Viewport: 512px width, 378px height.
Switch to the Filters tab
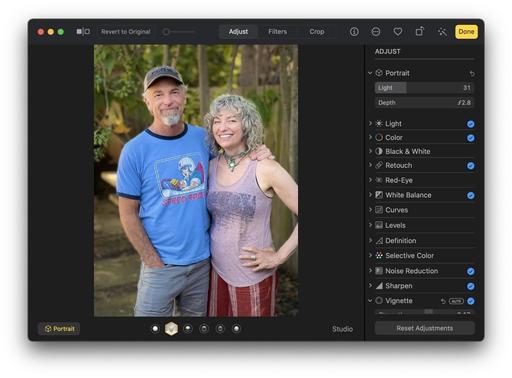point(278,32)
